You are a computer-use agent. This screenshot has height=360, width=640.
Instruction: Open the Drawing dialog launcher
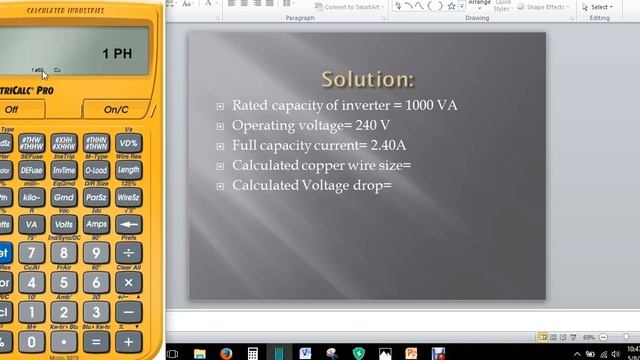(x=571, y=19)
